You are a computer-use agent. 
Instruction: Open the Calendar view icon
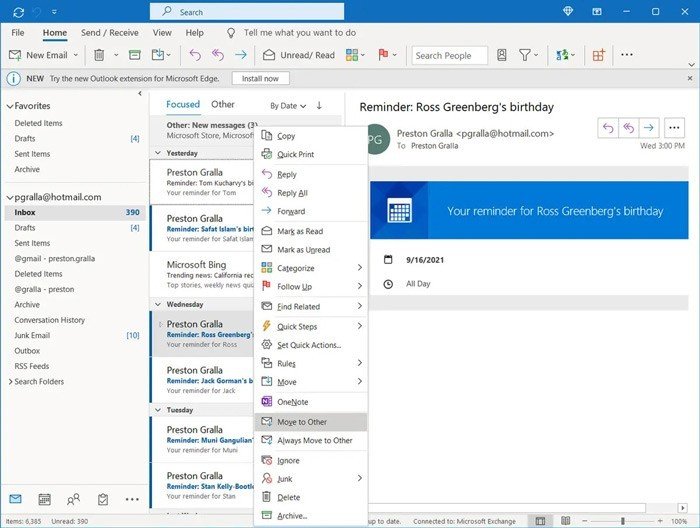click(x=44, y=499)
